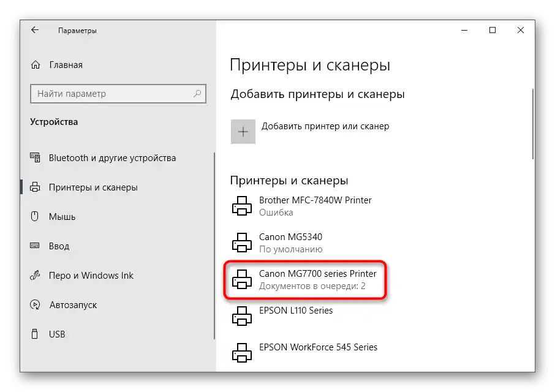Image resolution: width=555 pixels, height=392 pixels.
Task: Maximize the Параметры window
Action: [x=493, y=31]
